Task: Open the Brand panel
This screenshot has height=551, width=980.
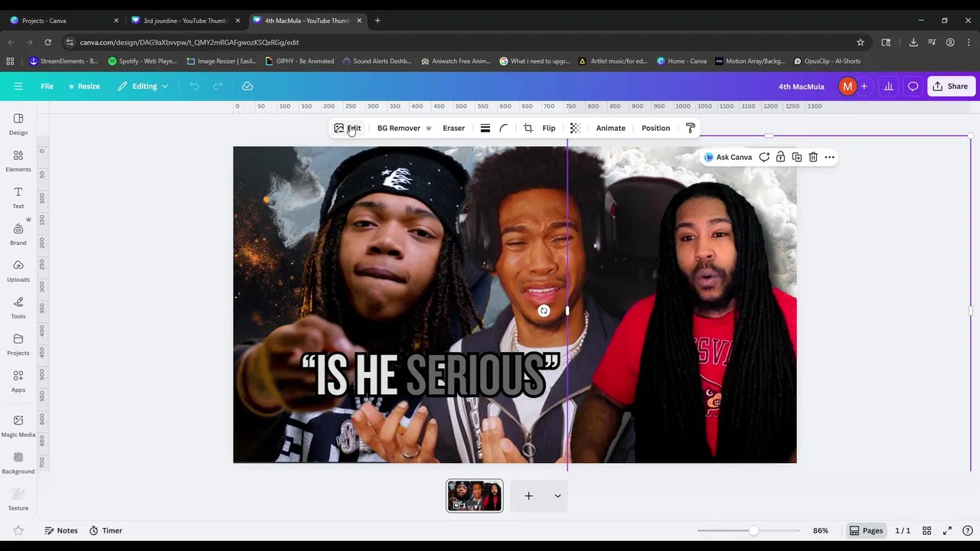Action: [18, 234]
